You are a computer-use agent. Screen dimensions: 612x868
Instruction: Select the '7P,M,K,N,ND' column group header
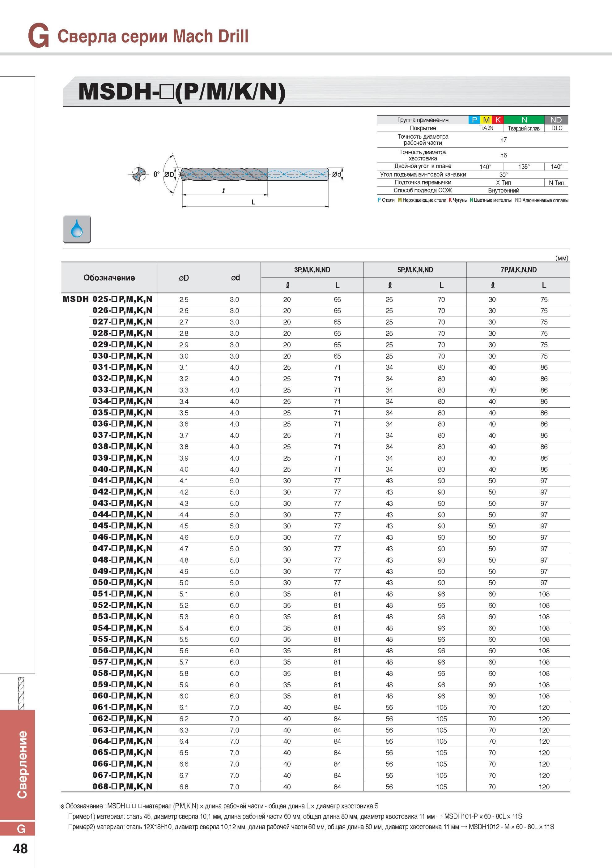coord(518,270)
